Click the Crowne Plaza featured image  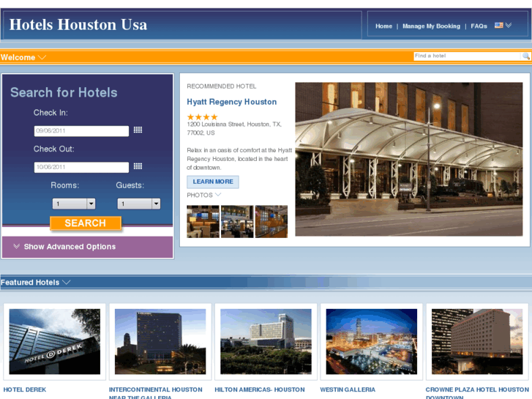[477, 342]
